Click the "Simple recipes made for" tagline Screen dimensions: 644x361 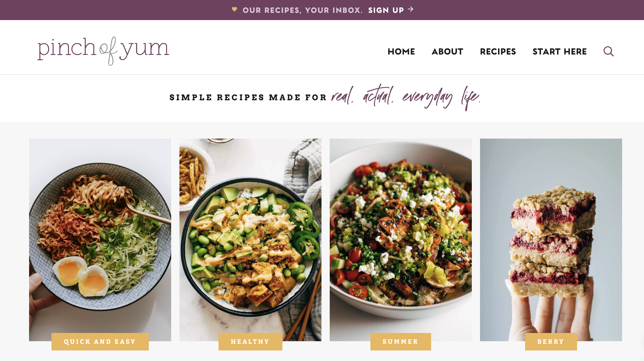pyautogui.click(x=248, y=97)
